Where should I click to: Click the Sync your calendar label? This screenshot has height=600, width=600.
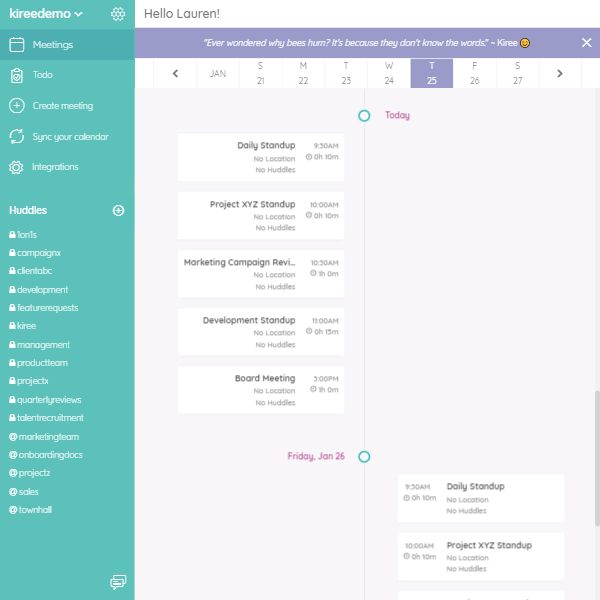pos(70,137)
